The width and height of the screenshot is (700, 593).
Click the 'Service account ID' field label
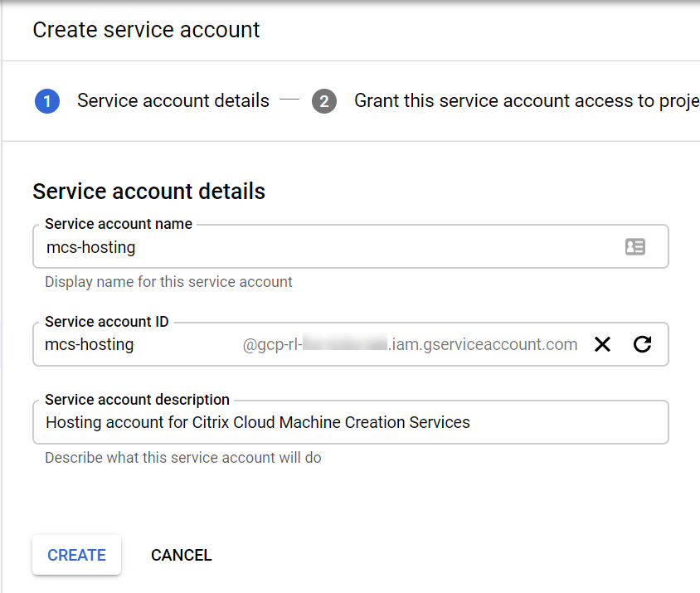pyautogui.click(x=107, y=322)
